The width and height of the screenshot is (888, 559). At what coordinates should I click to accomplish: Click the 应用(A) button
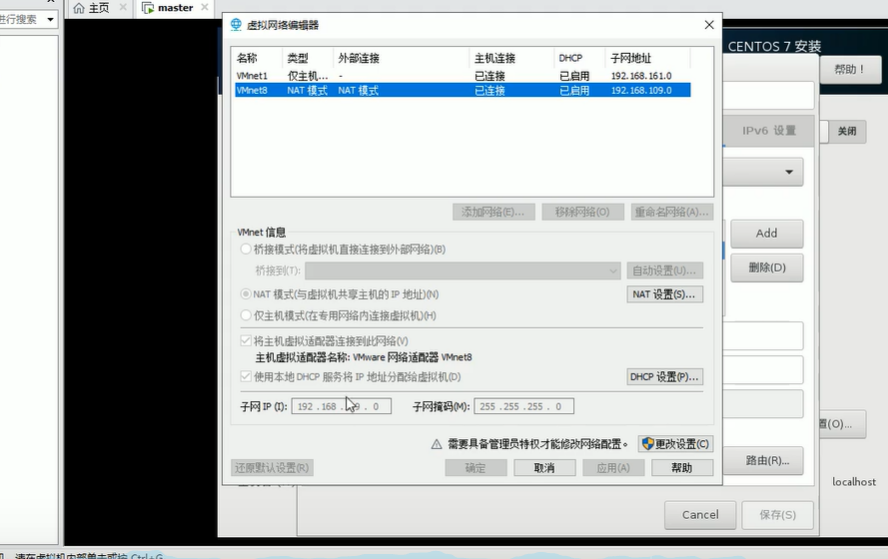point(613,468)
